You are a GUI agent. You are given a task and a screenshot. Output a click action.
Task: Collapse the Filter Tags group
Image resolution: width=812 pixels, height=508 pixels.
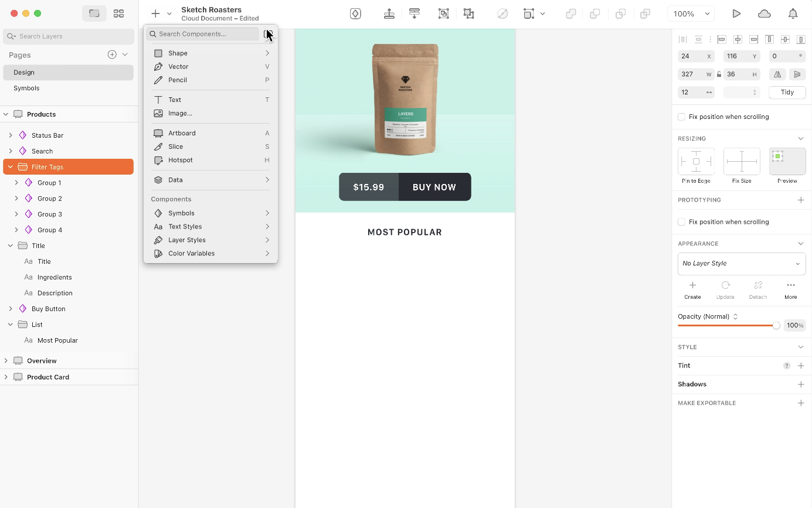click(x=11, y=167)
